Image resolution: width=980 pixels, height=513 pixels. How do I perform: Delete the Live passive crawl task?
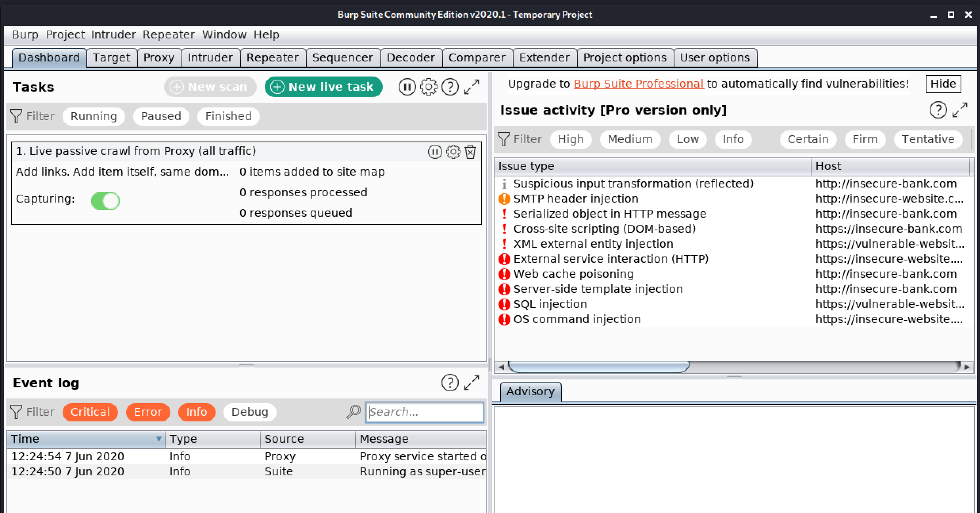pyautogui.click(x=470, y=151)
